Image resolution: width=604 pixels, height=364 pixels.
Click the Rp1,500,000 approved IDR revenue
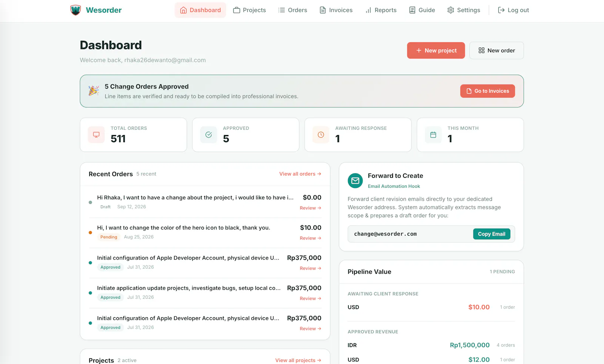point(470,345)
